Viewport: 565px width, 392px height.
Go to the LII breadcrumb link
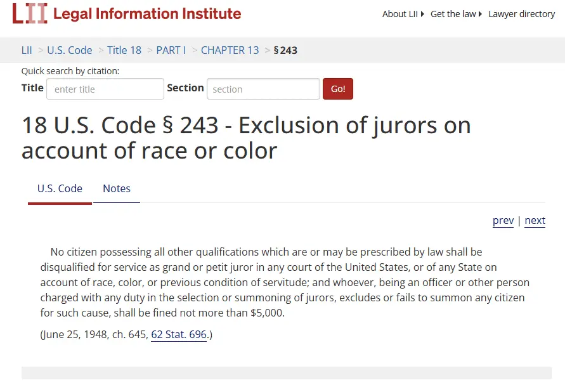tap(27, 50)
